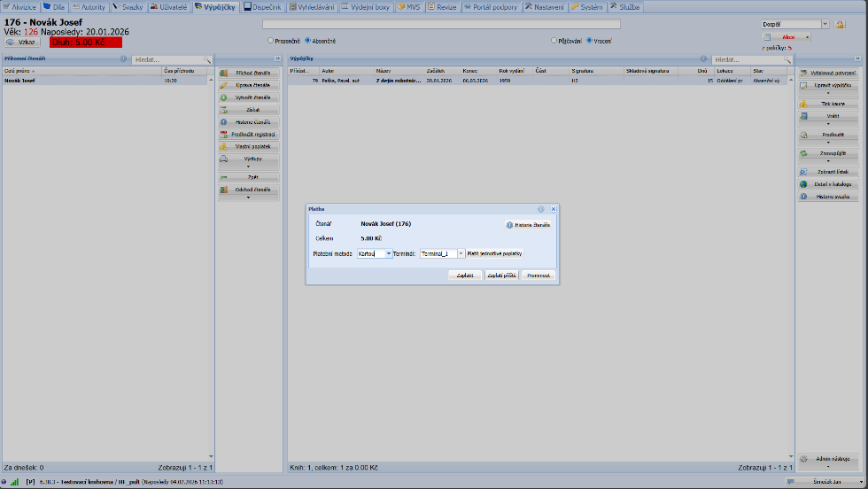The image size is (868, 489).
Task: Click Vytvořit čtenáře green plus icon
Action: (224, 97)
